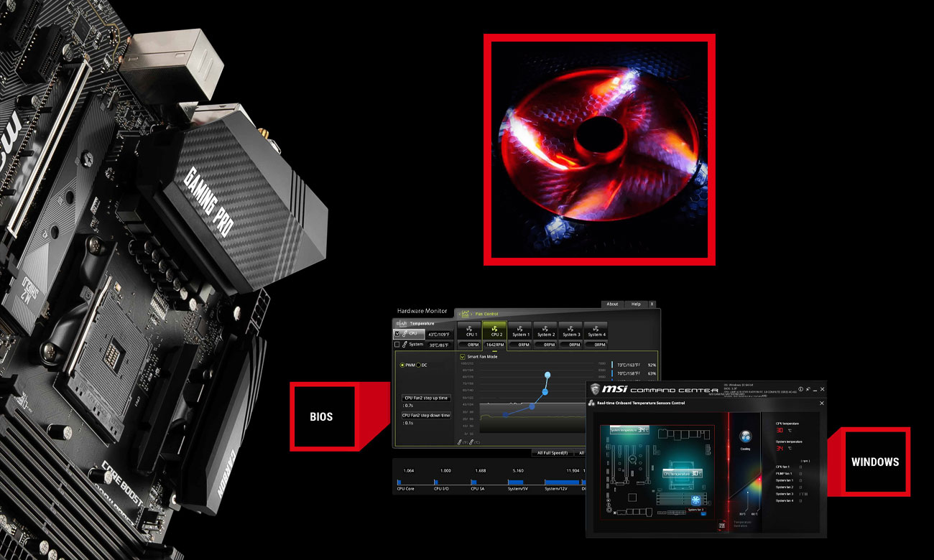The image size is (934, 560).
Task: Select the CPU 1 fan tab
Action: pos(469,331)
